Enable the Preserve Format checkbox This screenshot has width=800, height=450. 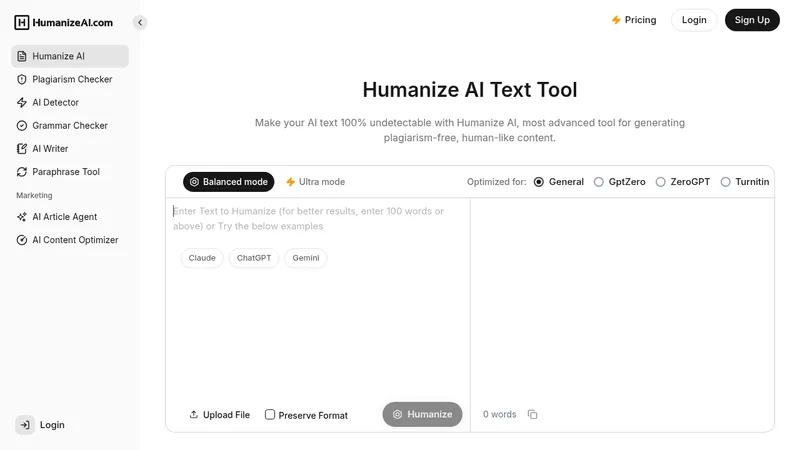pos(270,414)
